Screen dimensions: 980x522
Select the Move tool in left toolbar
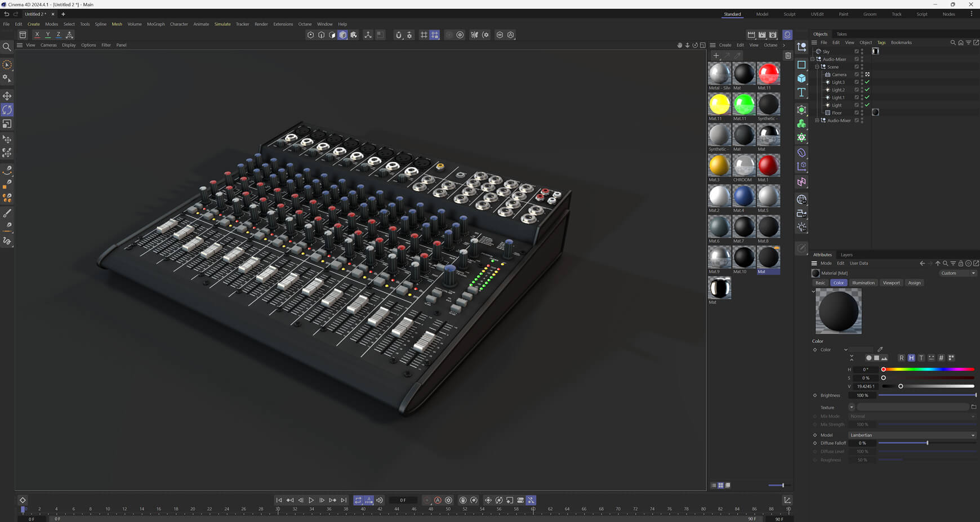click(x=7, y=96)
